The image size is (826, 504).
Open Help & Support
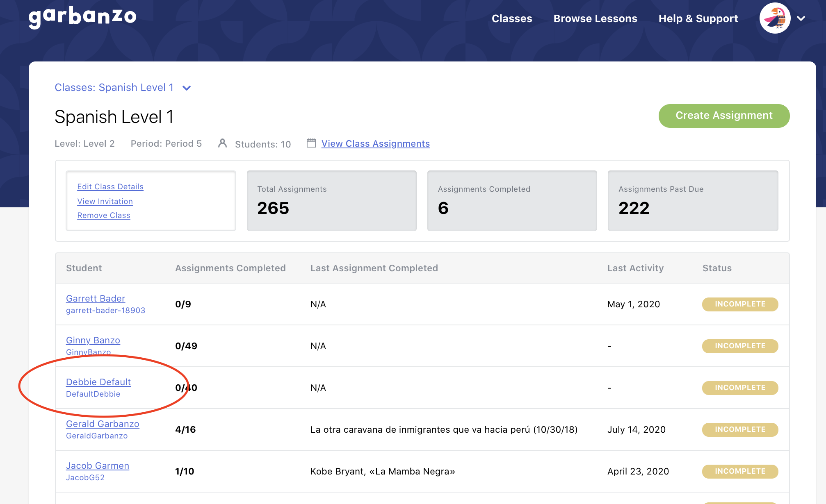[x=698, y=18]
